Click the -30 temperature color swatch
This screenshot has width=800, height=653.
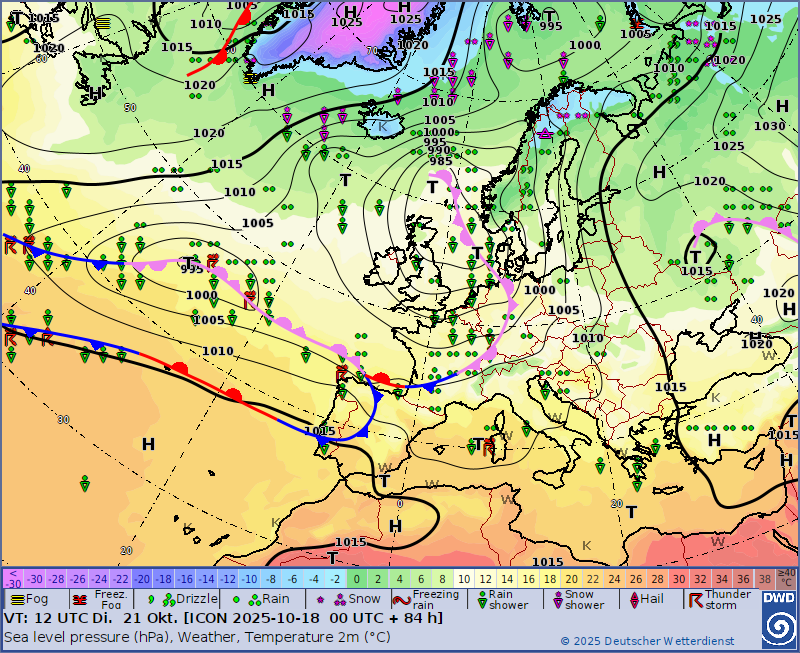tap(35, 579)
